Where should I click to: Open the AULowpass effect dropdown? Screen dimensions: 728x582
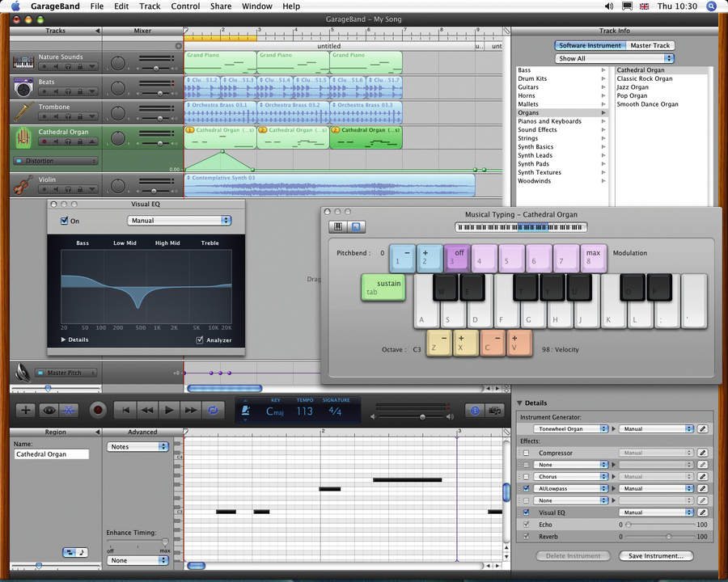tap(570, 488)
